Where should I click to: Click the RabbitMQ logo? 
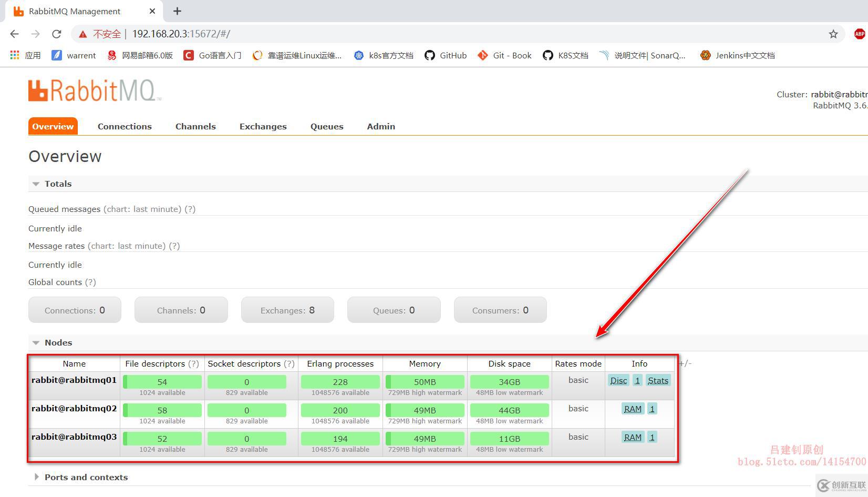[x=95, y=90]
